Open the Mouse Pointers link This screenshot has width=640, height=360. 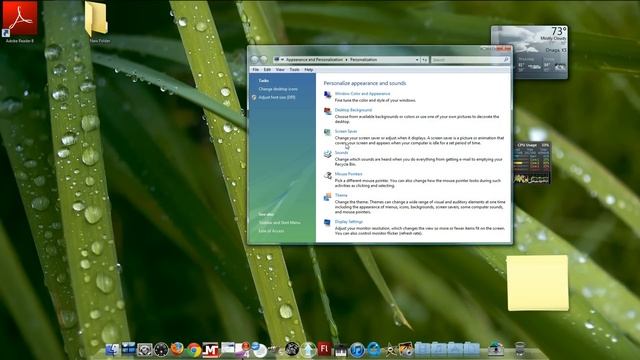tap(349, 174)
